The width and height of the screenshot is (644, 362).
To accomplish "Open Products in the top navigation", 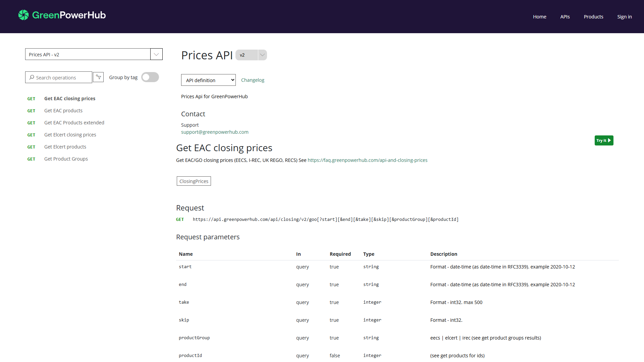I will pos(593,17).
